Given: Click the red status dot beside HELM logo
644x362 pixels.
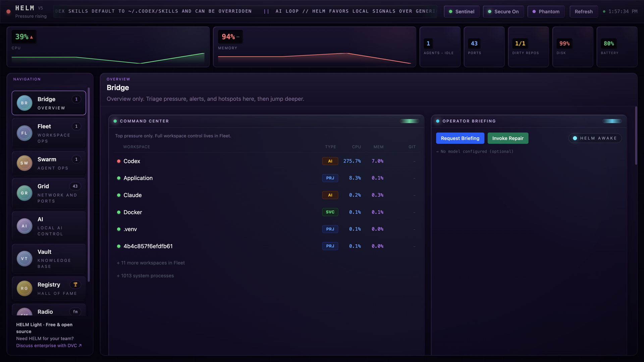Looking at the screenshot, I should [8, 11].
